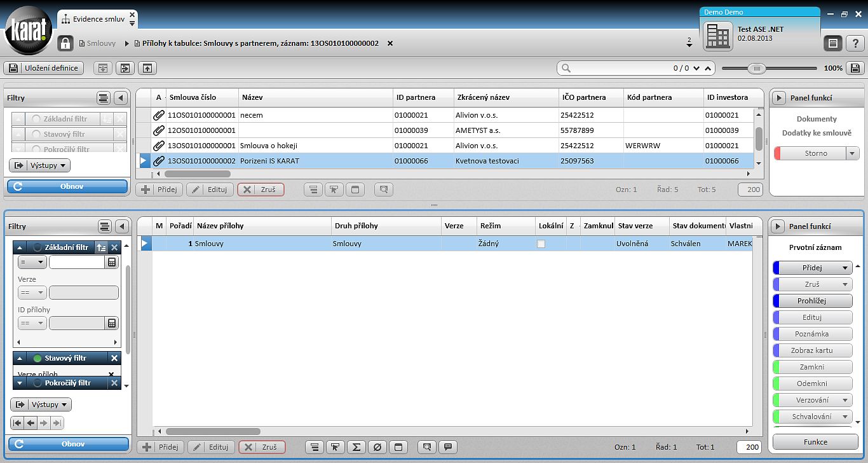Open the help question mark button

click(855, 43)
